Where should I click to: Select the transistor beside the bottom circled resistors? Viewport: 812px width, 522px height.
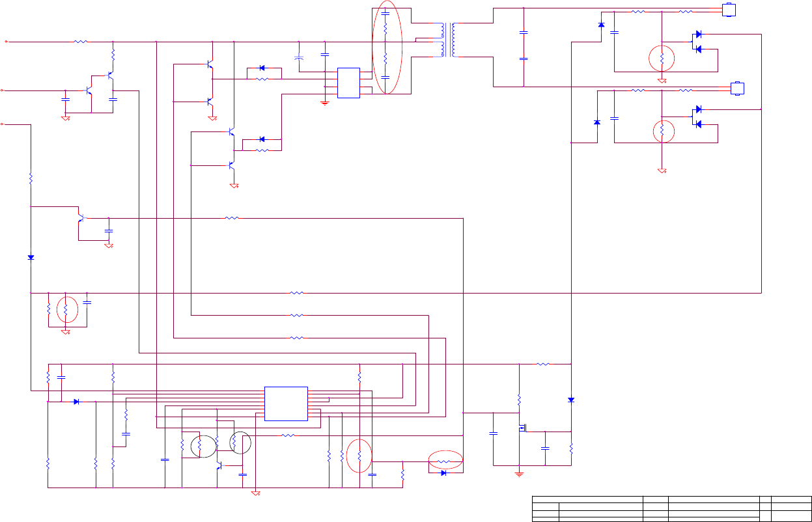219,465
